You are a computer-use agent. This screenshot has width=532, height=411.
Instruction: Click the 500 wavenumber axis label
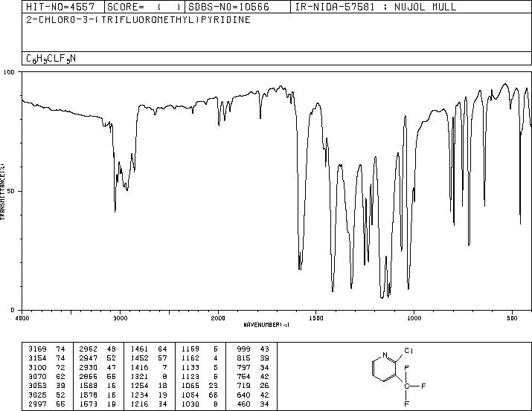(512, 318)
